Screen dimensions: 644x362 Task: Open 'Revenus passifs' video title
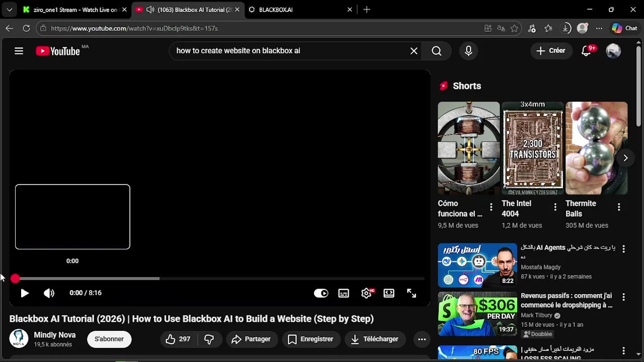567,301
